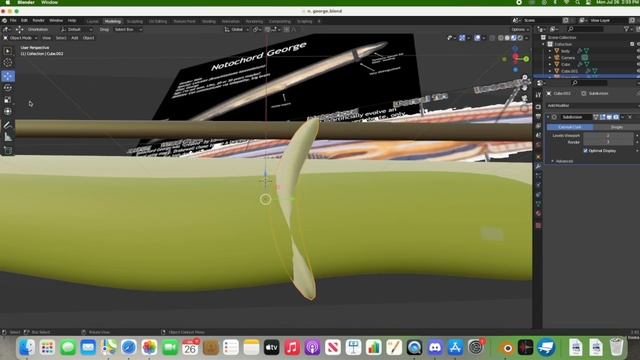Select Catmull-Clark subdivision type
640x360 pixels.
point(570,127)
